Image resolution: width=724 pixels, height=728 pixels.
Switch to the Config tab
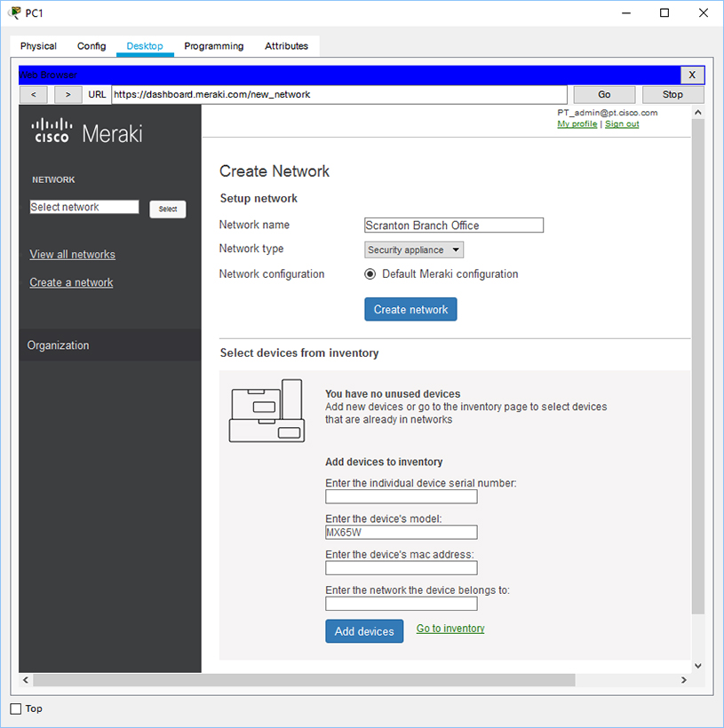[x=91, y=46]
